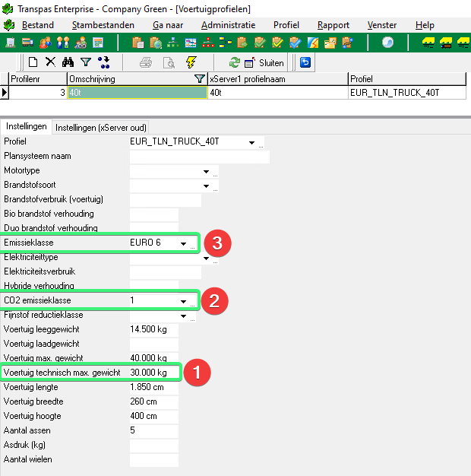Click the calendar icon in top toolbar
This screenshot has height=476, width=471.
click(x=190, y=43)
